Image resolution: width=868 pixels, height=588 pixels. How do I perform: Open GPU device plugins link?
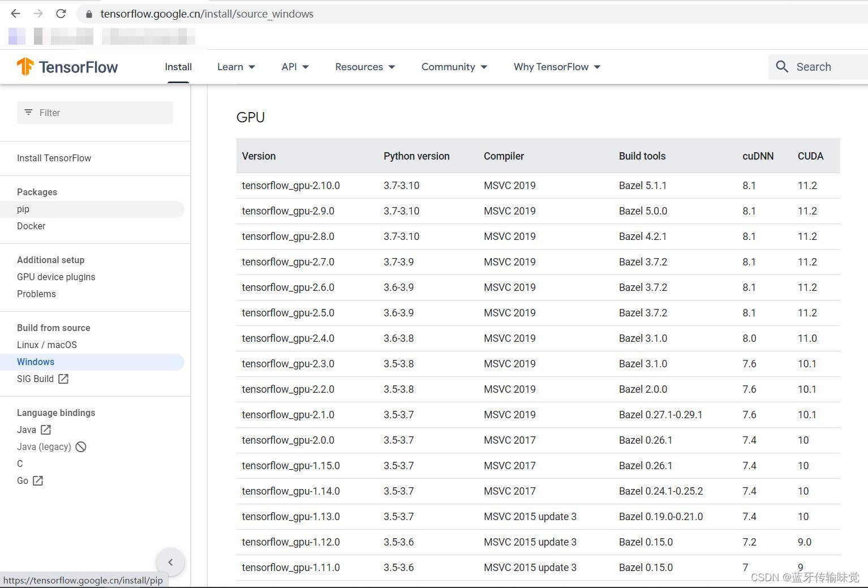coord(56,277)
